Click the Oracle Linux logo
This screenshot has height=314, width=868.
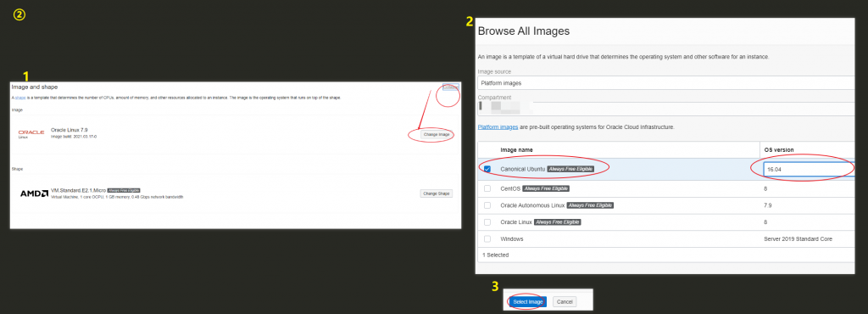(31, 133)
